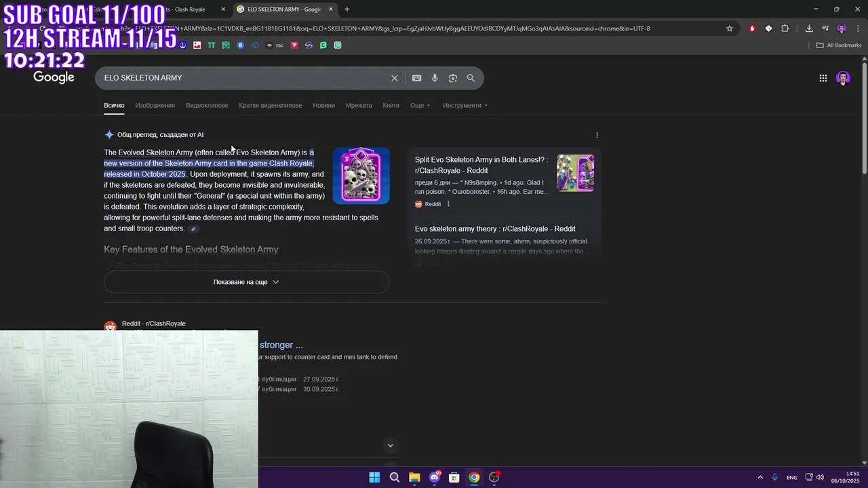868x488 pixels.
Task: Open the Chrome extensions puzzle icon
Action: (785, 28)
